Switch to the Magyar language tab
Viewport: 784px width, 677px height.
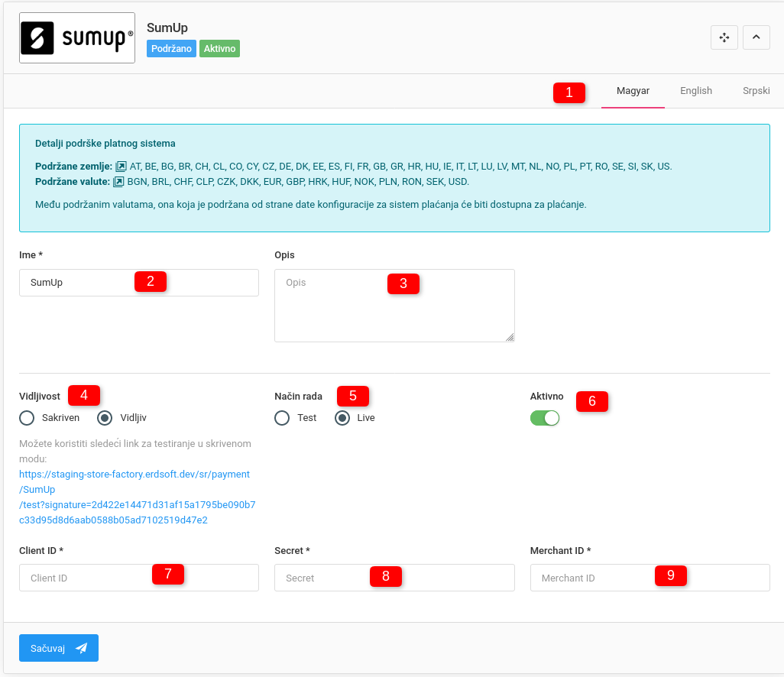[x=633, y=91]
